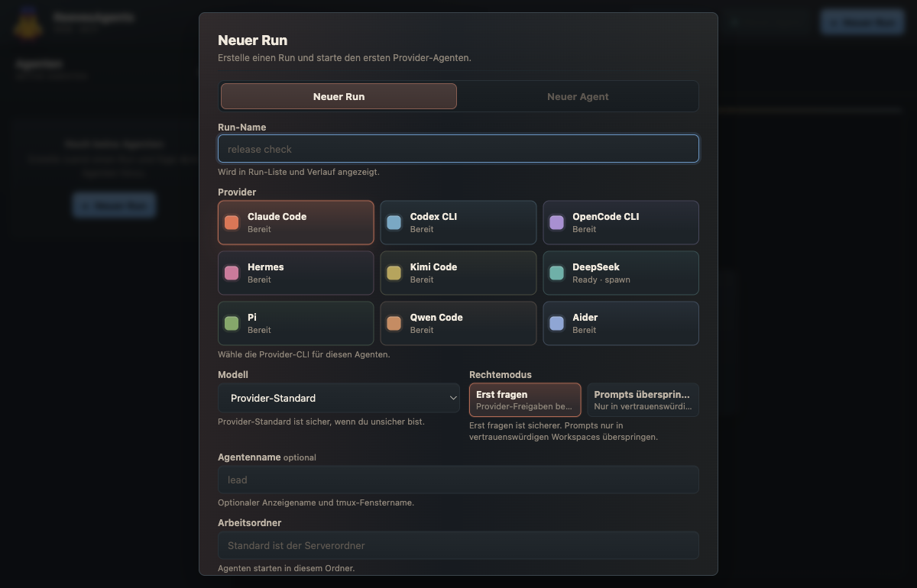Click the green Pi icon
Viewport: 917px width, 588px height.
[x=232, y=323]
